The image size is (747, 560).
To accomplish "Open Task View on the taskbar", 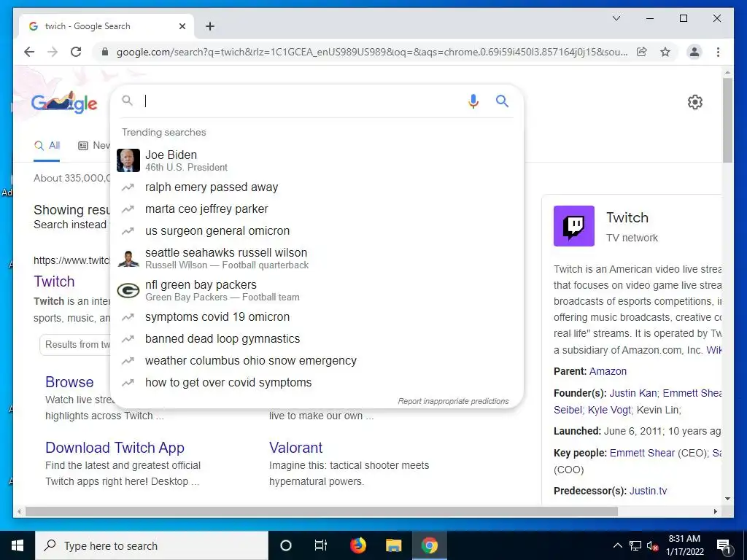I will pos(321,545).
